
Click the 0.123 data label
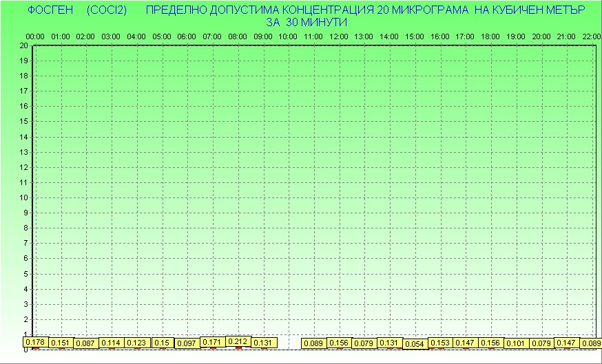coord(137,343)
